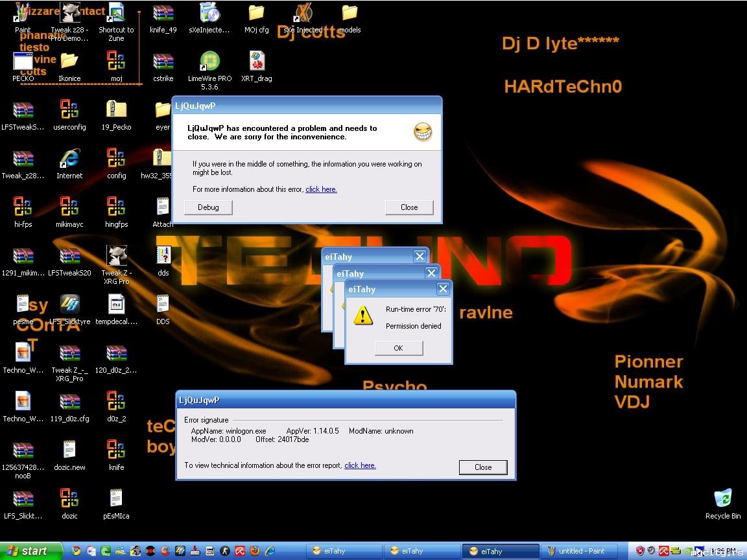This screenshot has height=560, width=747.
Task: Select the sXe Injected shortcut
Action: click(303, 18)
